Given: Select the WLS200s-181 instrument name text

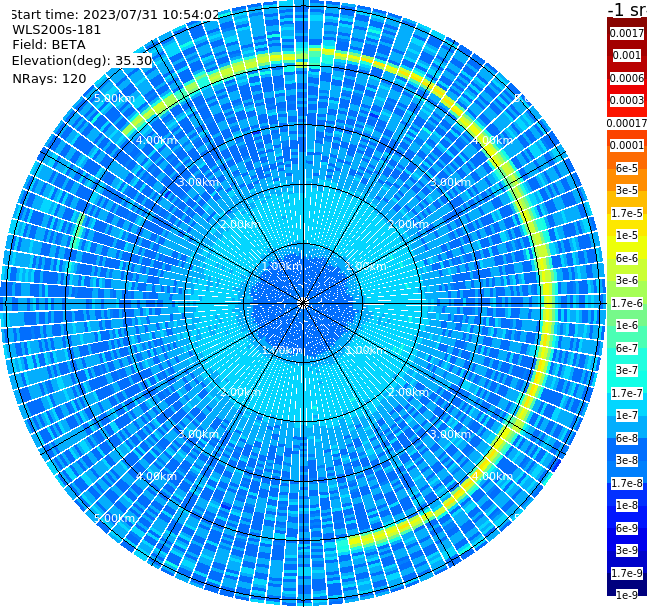Looking at the screenshot, I should tap(57, 30).
